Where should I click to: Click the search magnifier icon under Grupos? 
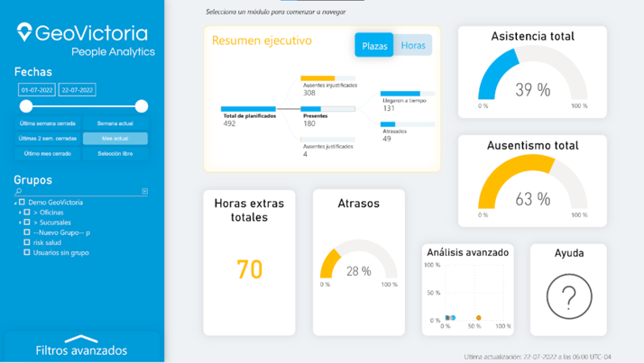pos(19,192)
